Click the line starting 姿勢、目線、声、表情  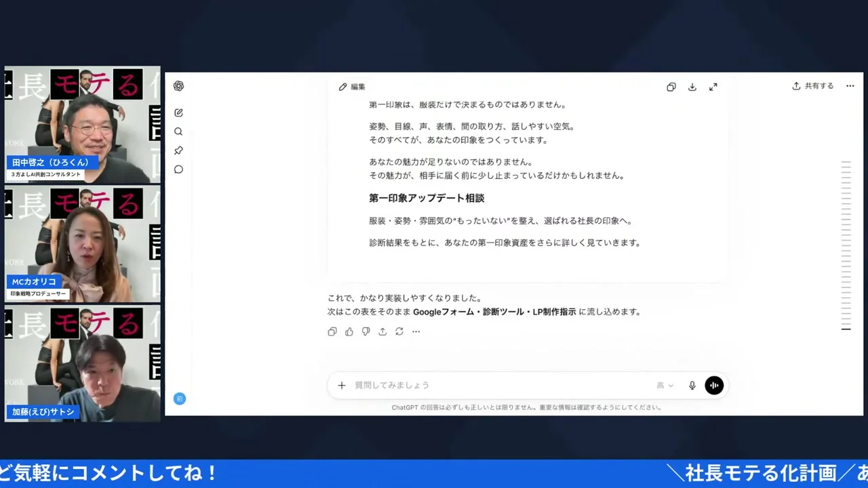[471, 126]
